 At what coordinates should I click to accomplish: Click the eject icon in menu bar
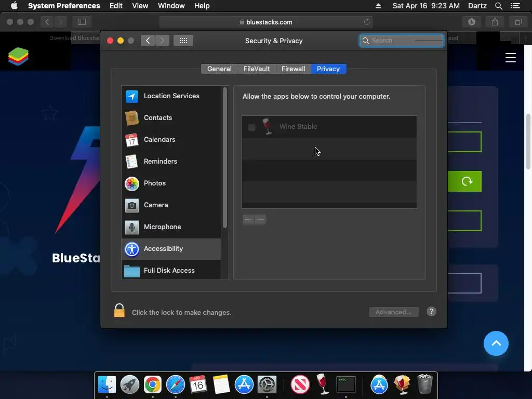(x=378, y=6)
